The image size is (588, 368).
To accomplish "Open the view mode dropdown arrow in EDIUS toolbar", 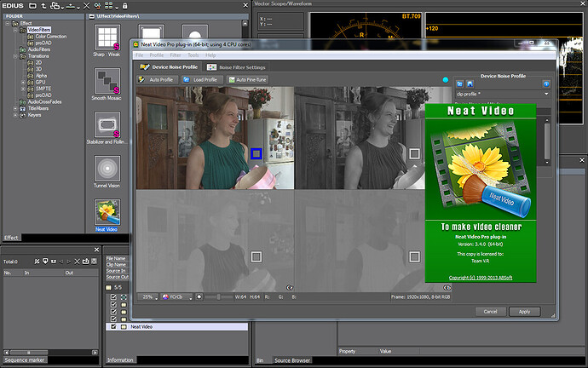I will point(117,8).
